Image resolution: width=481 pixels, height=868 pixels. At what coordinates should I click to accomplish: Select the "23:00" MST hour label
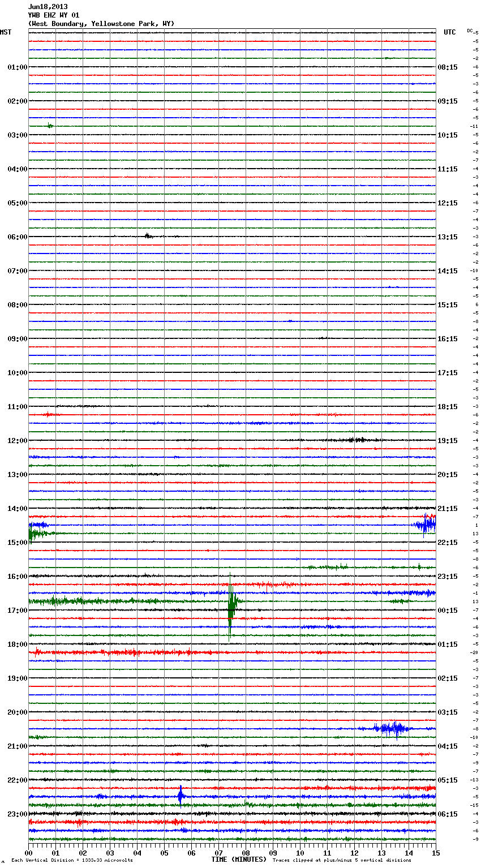tap(18, 814)
